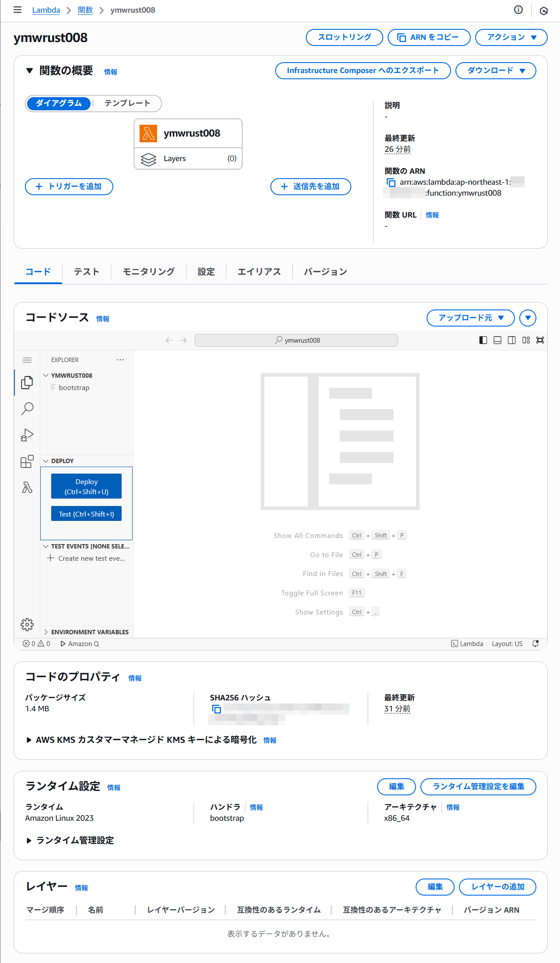Open the Extensions icon in activity bar
This screenshot has height=963, width=560.
[x=27, y=461]
